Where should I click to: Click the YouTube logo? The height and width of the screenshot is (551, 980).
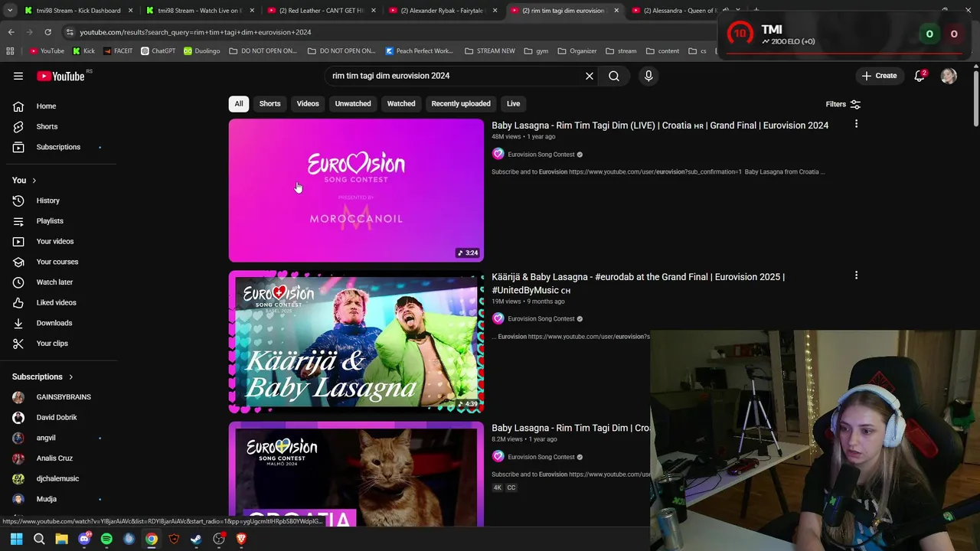(60, 76)
